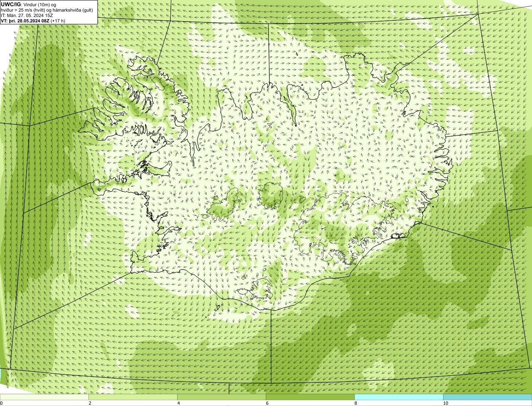532x406 pixels.
Task: Click the 2–4 m/s light green legend swatch
Action: [133, 397]
